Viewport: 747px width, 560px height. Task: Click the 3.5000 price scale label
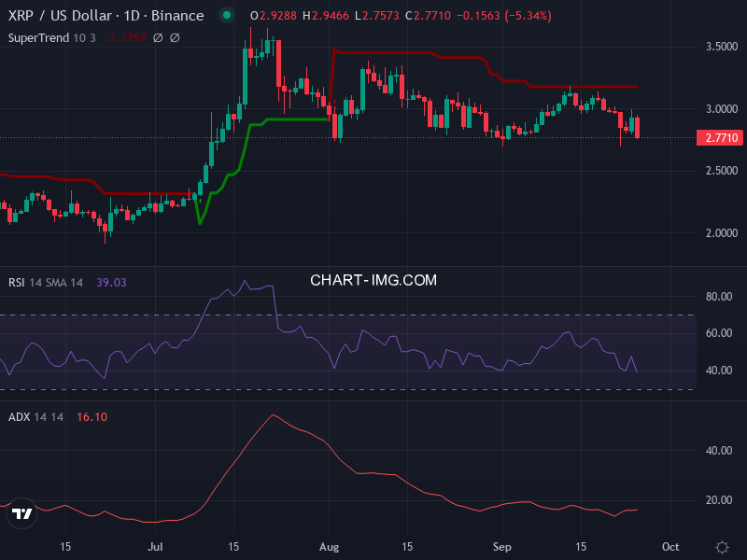tap(719, 46)
